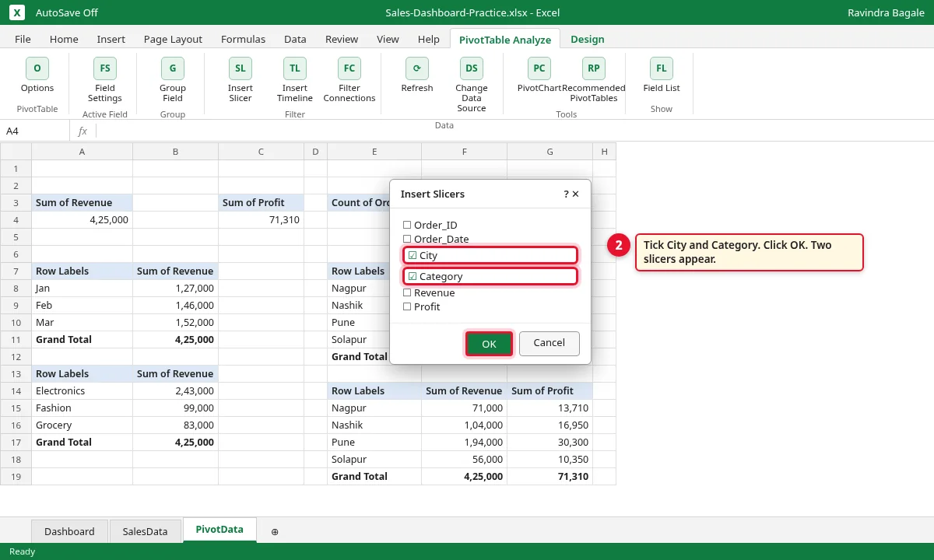The width and height of the screenshot is (934, 560).
Task: Select the Mar revenue cell 1,52,000
Action: point(176,322)
